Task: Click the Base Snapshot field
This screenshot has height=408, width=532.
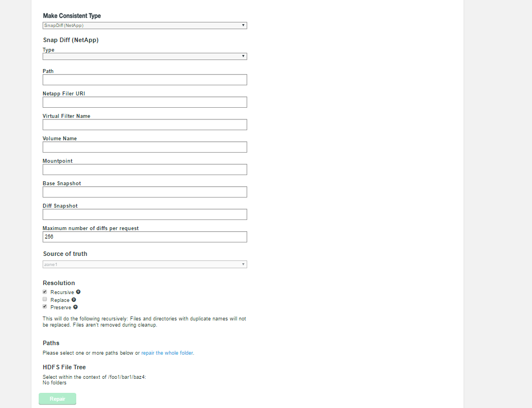Action: click(x=145, y=192)
